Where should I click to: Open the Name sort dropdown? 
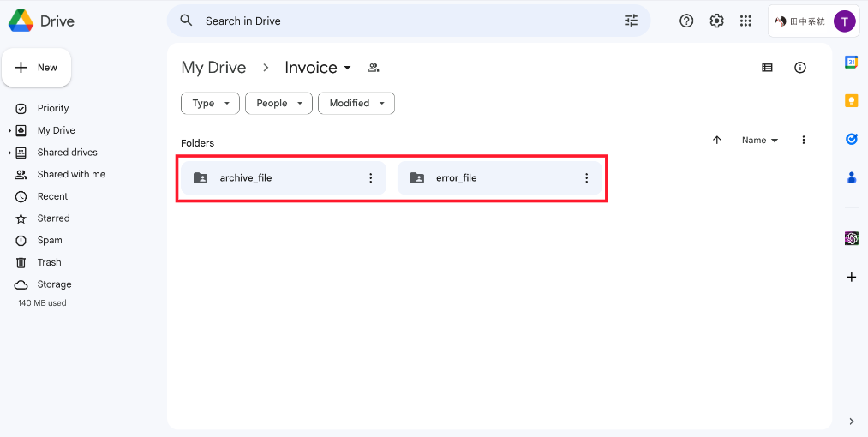tap(760, 140)
